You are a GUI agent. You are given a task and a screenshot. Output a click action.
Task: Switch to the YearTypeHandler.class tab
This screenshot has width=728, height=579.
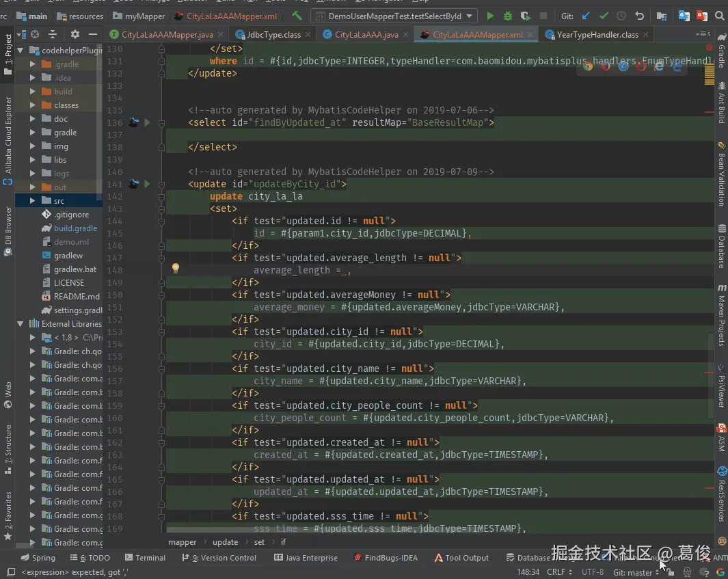(596, 34)
